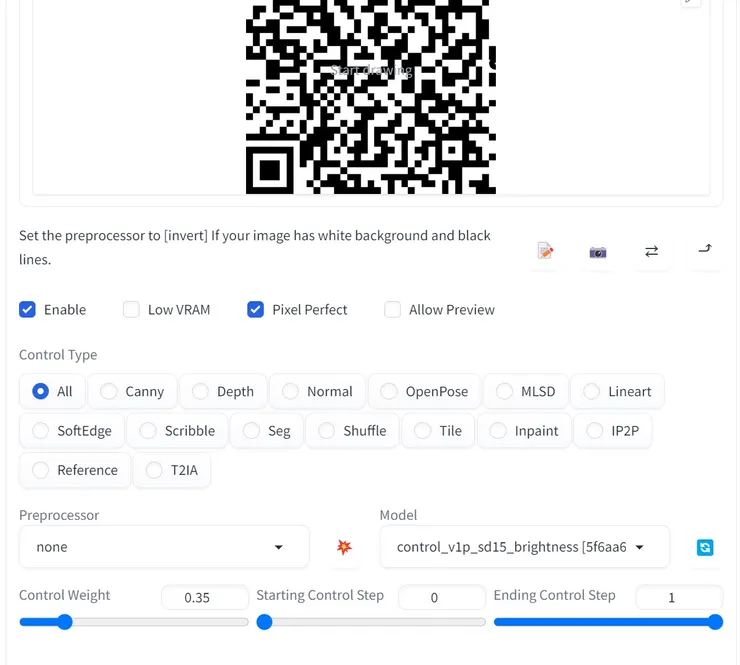Pick the Normal control type
Image resolution: width=740 pixels, height=665 pixels.
(x=317, y=391)
